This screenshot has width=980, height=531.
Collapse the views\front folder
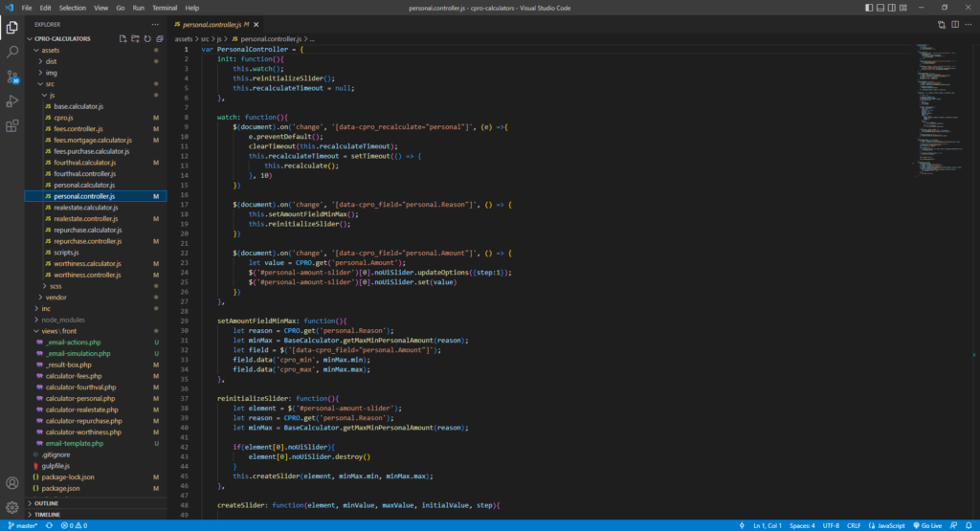click(x=36, y=331)
